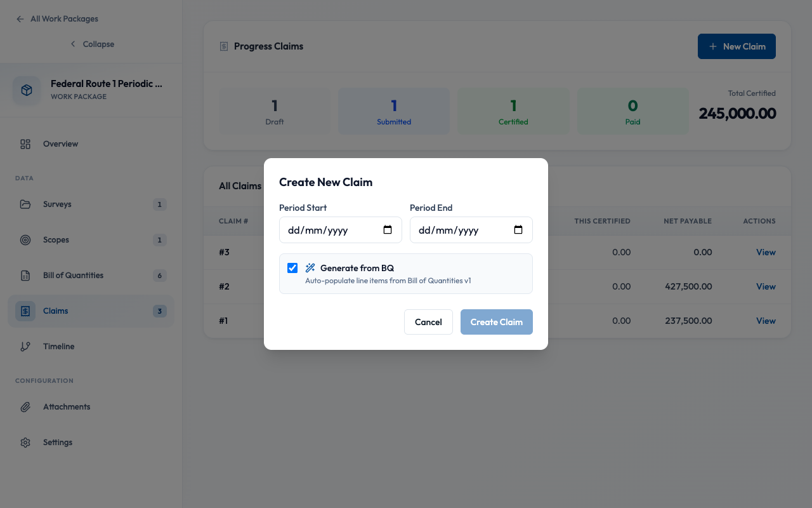Click the work package cube icon

(x=27, y=90)
